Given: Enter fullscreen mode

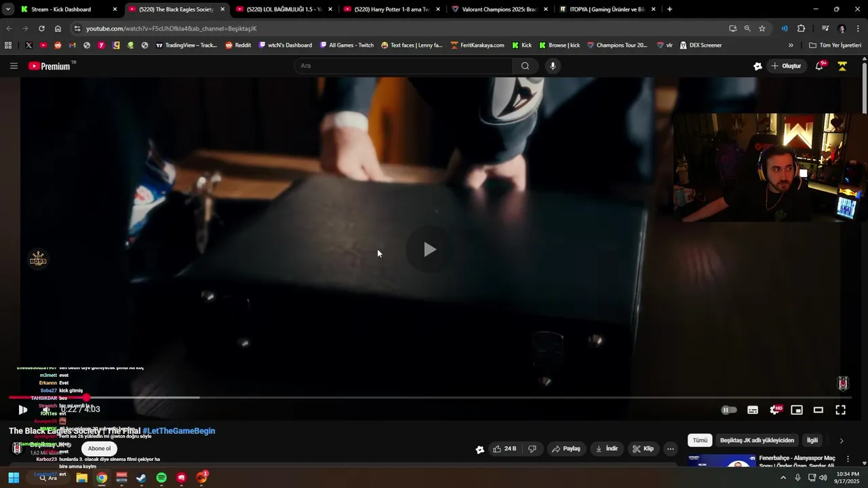Looking at the screenshot, I should pos(840,409).
